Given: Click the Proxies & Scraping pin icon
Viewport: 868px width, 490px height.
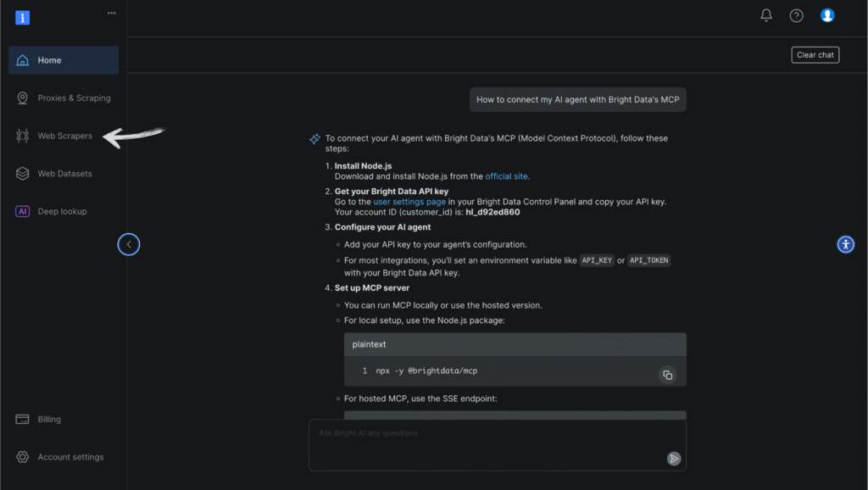Looking at the screenshot, I should coord(22,98).
